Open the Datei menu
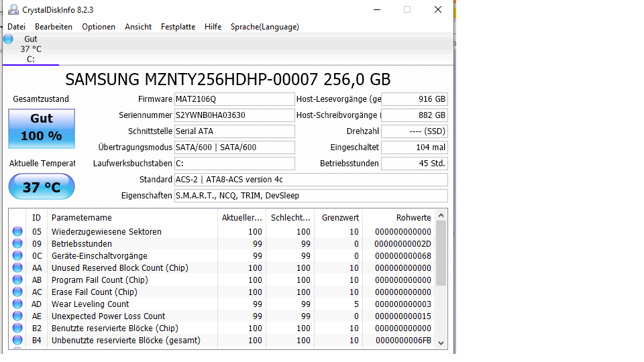Viewport: 644px width, 362px height. tap(16, 27)
